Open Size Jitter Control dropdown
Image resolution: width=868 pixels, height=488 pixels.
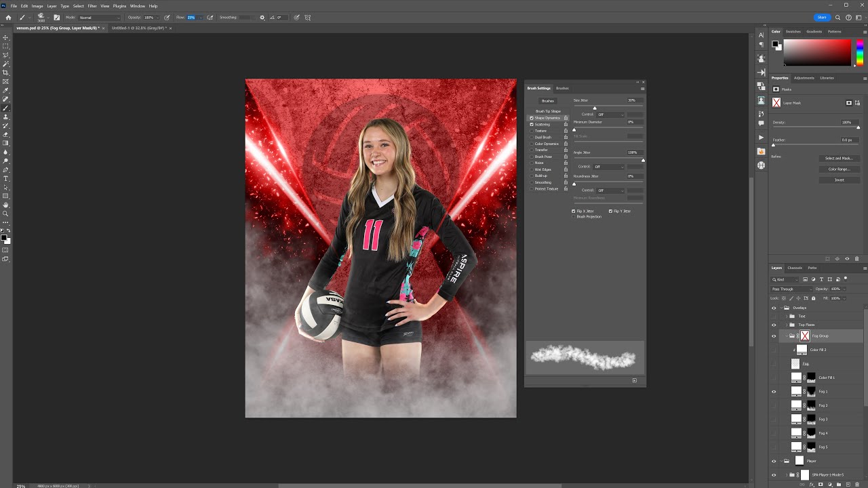[x=610, y=115]
